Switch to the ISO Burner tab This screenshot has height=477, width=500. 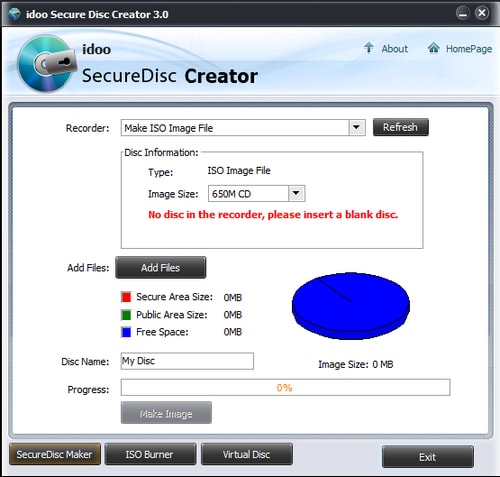[x=150, y=454]
